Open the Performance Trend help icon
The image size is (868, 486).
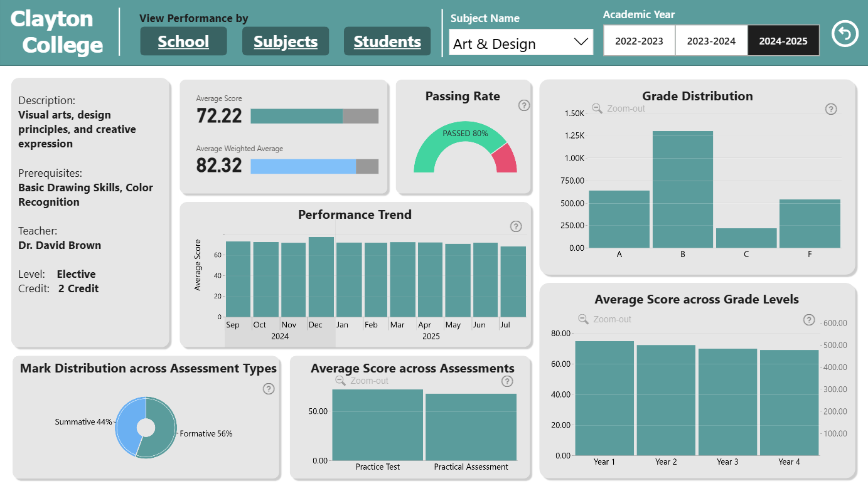516,226
